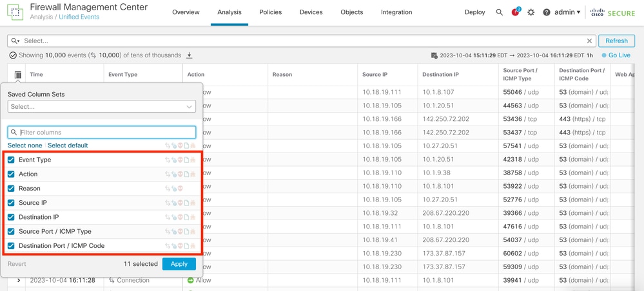Uncheck Destination Port / ICMP Code checkbox
This screenshot has height=291, width=644.
(11, 246)
